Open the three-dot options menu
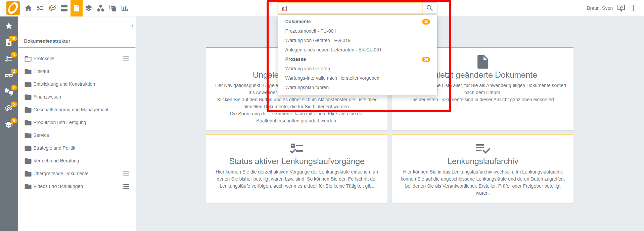 pyautogui.click(x=633, y=8)
